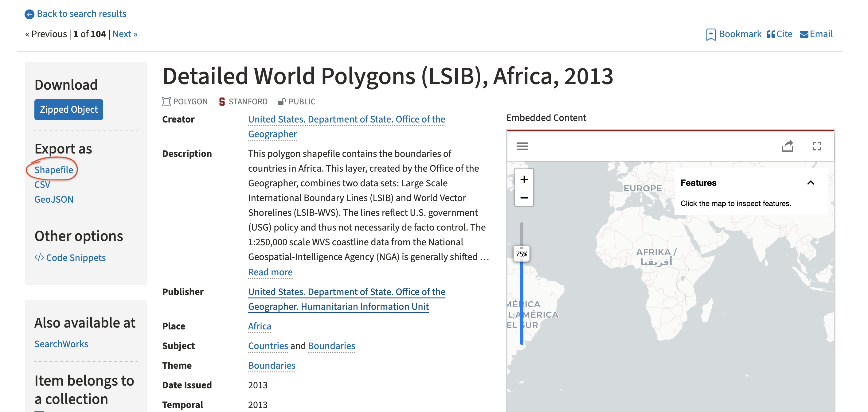
Task: Click the Email envelope icon
Action: pos(803,34)
